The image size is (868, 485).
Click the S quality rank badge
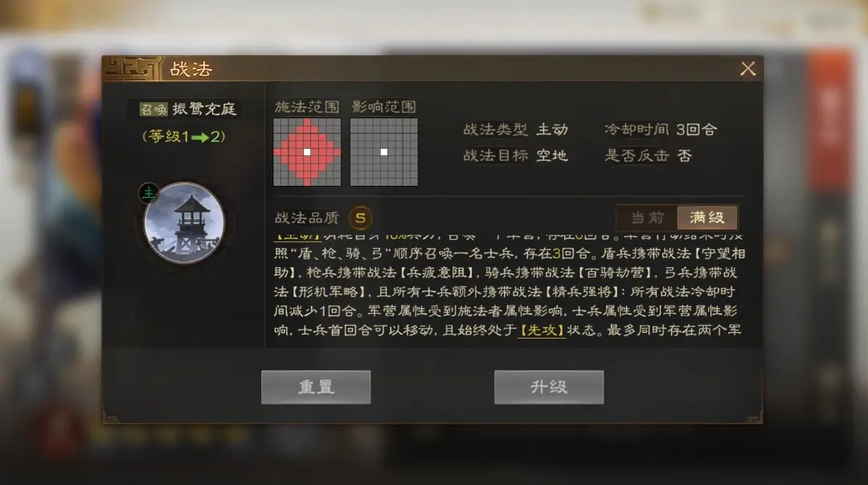[360, 218]
